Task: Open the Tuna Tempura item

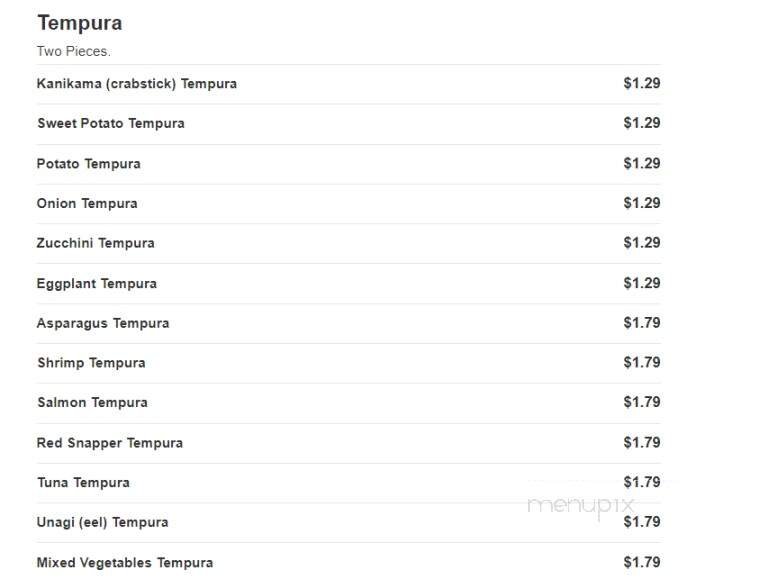Action: click(83, 483)
